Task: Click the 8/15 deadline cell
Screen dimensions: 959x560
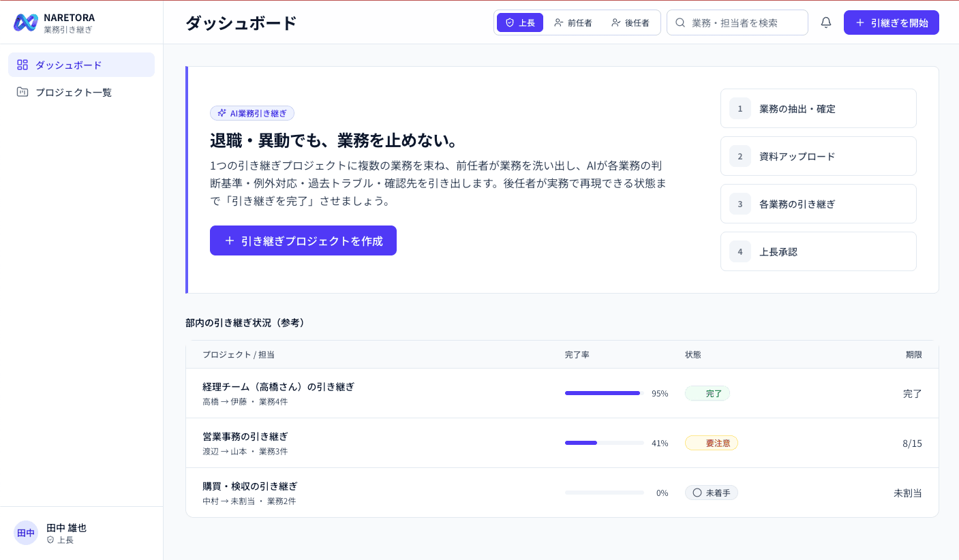Action: point(912,443)
